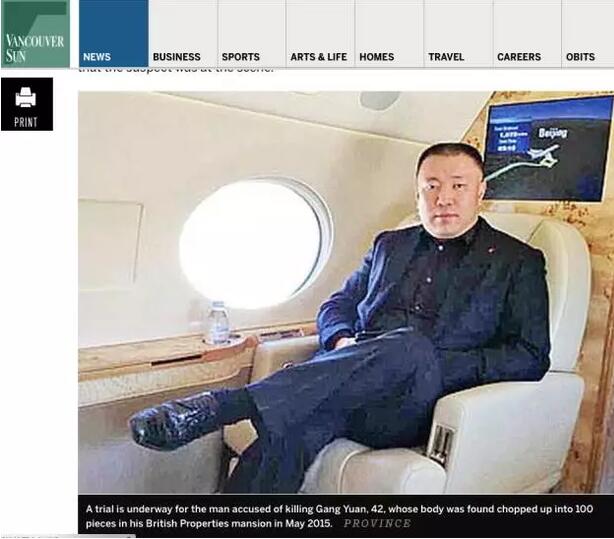Click the printer icon
The height and width of the screenshot is (539, 614).
tap(26, 97)
